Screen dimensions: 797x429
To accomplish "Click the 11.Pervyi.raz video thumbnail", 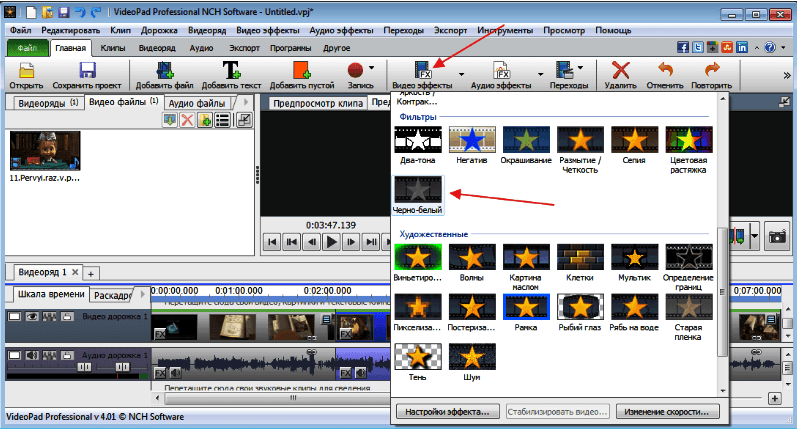I will [45, 150].
